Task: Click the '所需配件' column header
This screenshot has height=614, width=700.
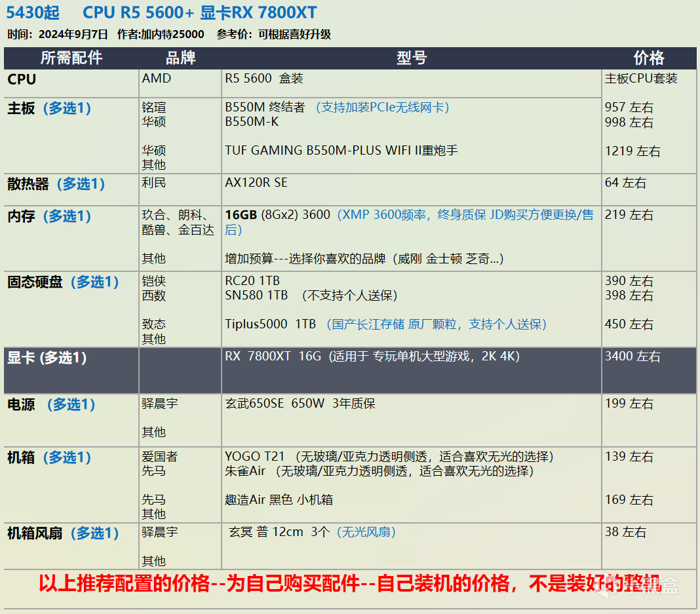Action: point(71,58)
